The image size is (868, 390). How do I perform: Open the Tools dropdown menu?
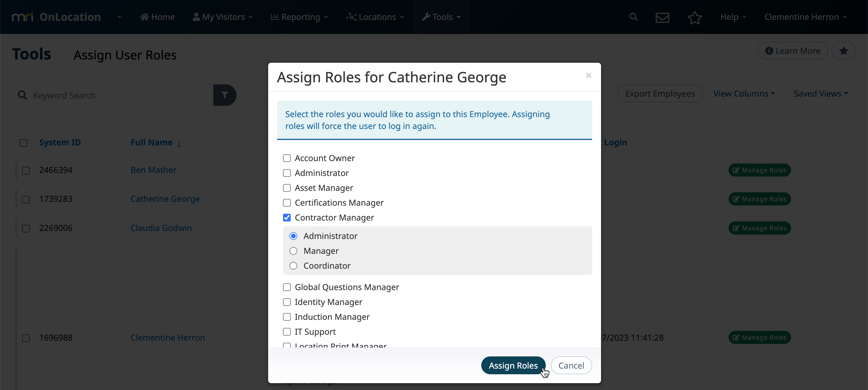coord(441,17)
